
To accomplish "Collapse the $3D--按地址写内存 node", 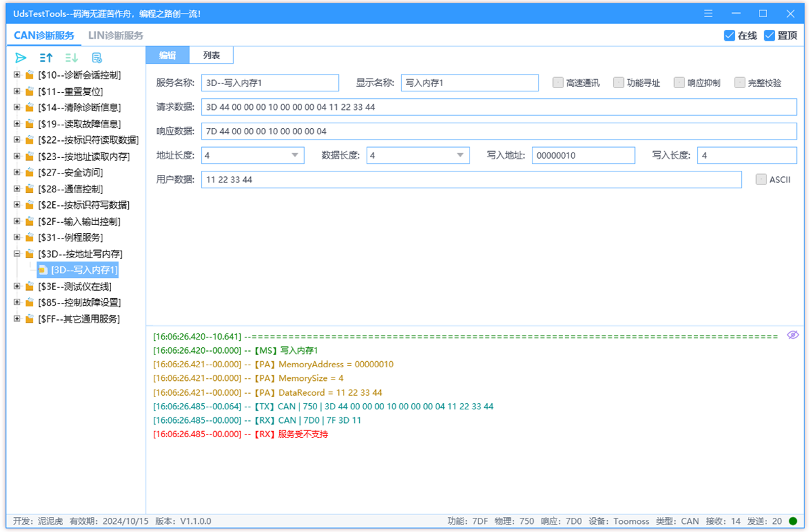I will click(x=17, y=253).
